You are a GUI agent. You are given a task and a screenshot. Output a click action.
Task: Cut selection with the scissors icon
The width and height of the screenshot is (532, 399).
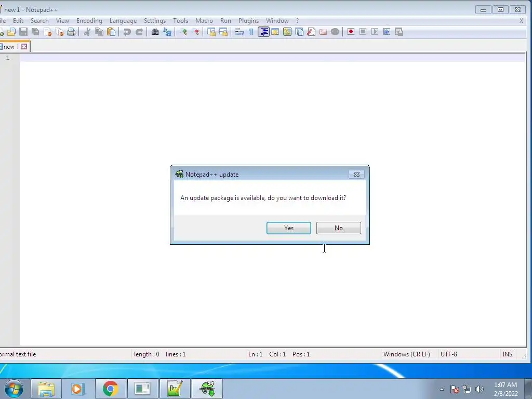pyautogui.click(x=87, y=32)
